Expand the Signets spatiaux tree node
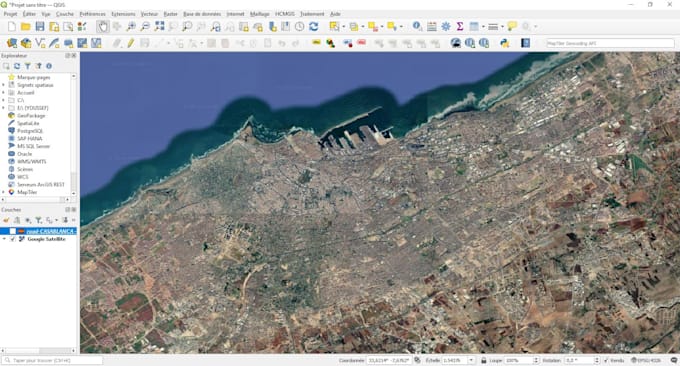680x366 pixels. tap(3, 85)
